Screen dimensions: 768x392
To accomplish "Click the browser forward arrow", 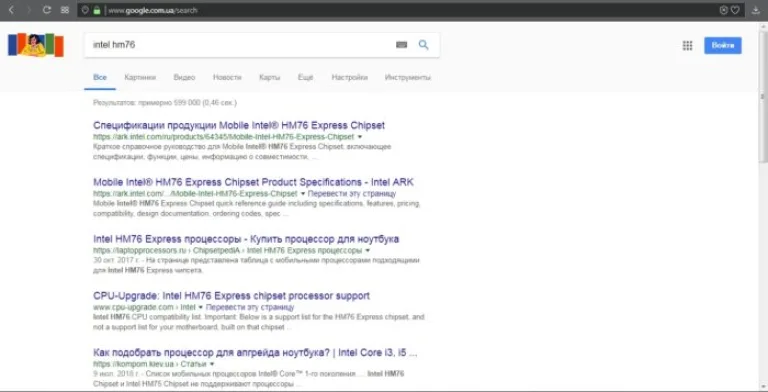I will click(29, 10).
